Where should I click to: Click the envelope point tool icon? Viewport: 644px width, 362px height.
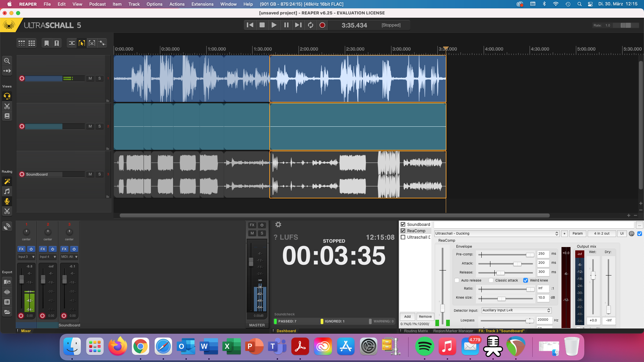[102, 43]
